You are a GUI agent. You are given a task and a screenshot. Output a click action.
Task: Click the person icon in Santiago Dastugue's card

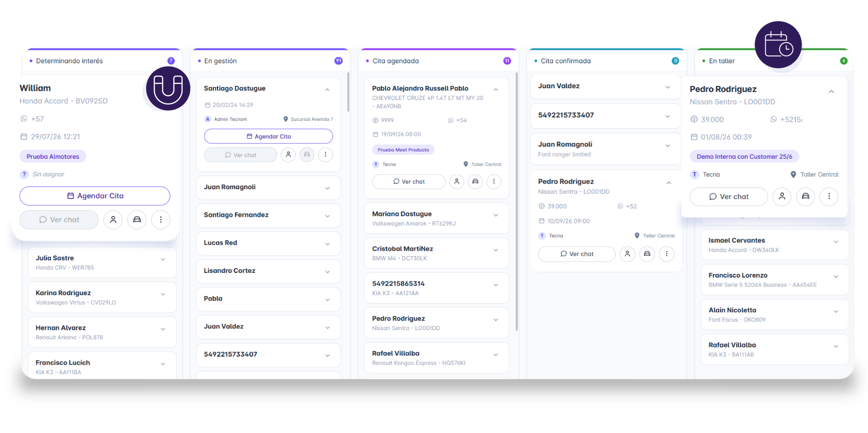(288, 155)
